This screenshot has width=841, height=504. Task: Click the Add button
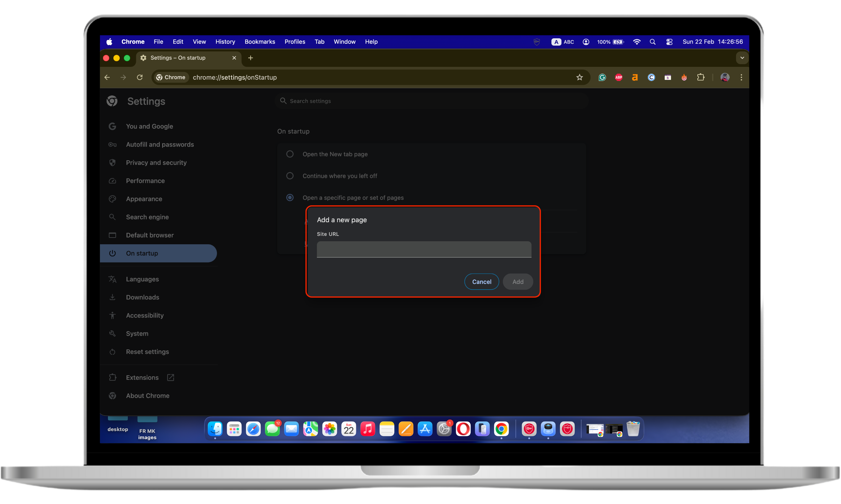tap(517, 282)
